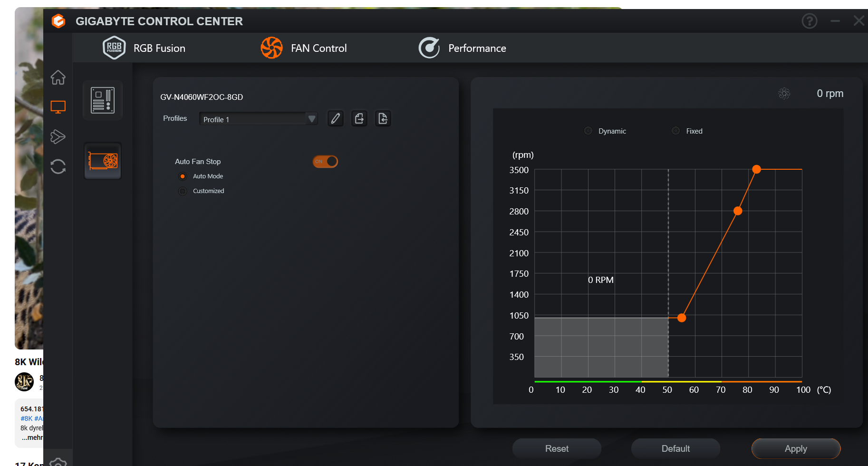The width and height of the screenshot is (868, 466).
Task: Select the motherboard device icon
Action: [x=103, y=100]
